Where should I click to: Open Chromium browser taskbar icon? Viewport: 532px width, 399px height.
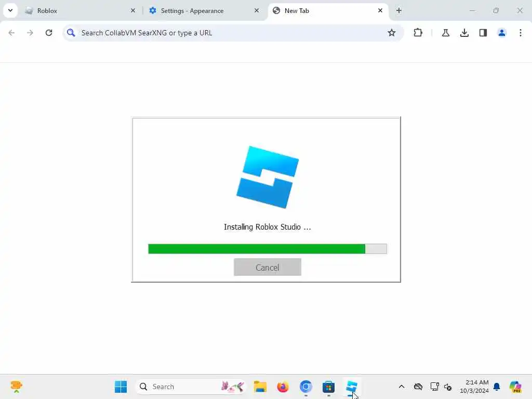305,387
